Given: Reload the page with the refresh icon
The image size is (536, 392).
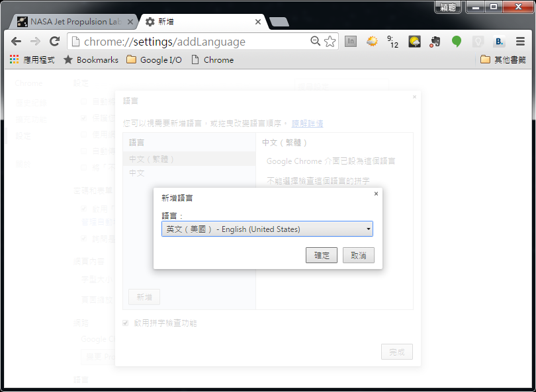Looking at the screenshot, I should [55, 42].
